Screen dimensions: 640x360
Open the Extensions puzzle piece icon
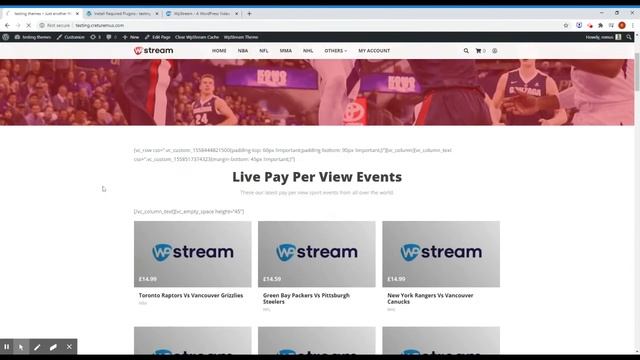600,25
